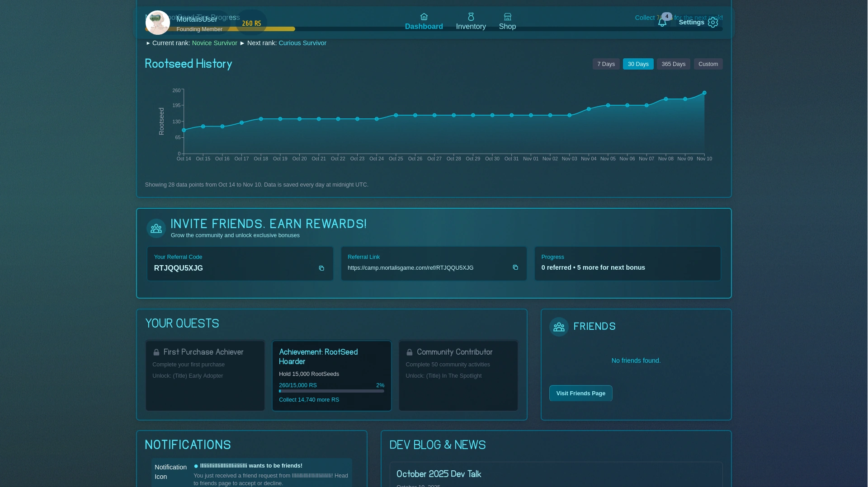This screenshot has height=487, width=868.
Task: Click Visit Friends Page button
Action: coord(580,393)
